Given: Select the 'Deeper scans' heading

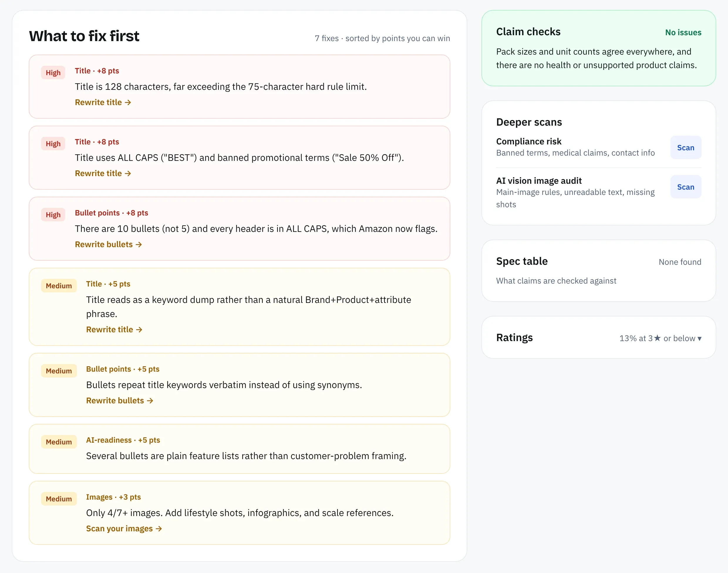Looking at the screenshot, I should 529,122.
